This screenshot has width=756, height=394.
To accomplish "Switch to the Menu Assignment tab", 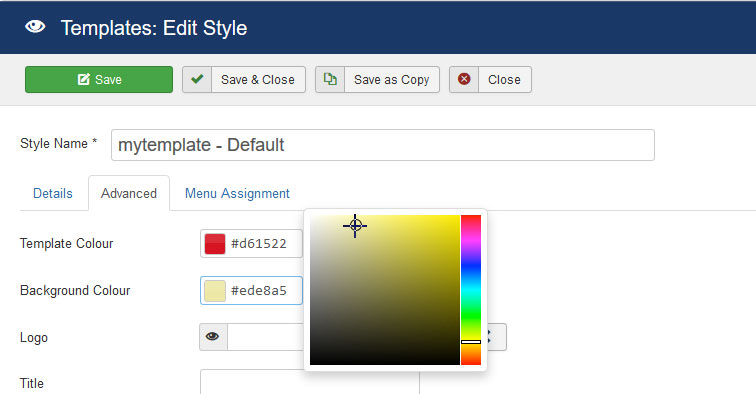I will (x=237, y=193).
